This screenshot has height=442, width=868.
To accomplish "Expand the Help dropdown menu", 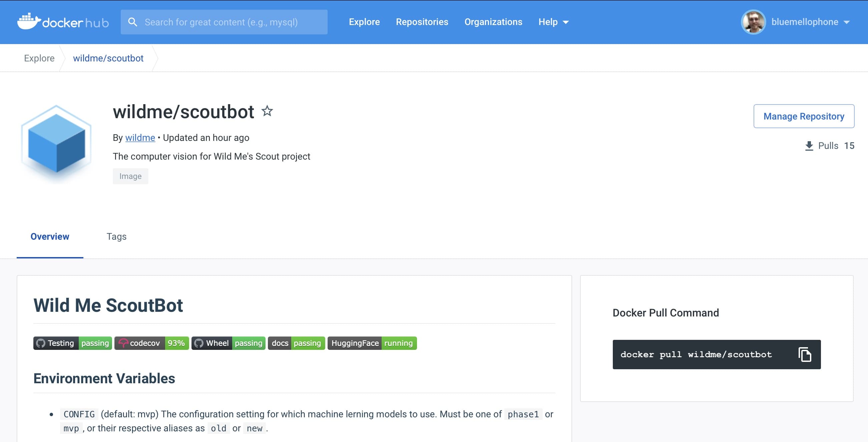I will click(553, 22).
